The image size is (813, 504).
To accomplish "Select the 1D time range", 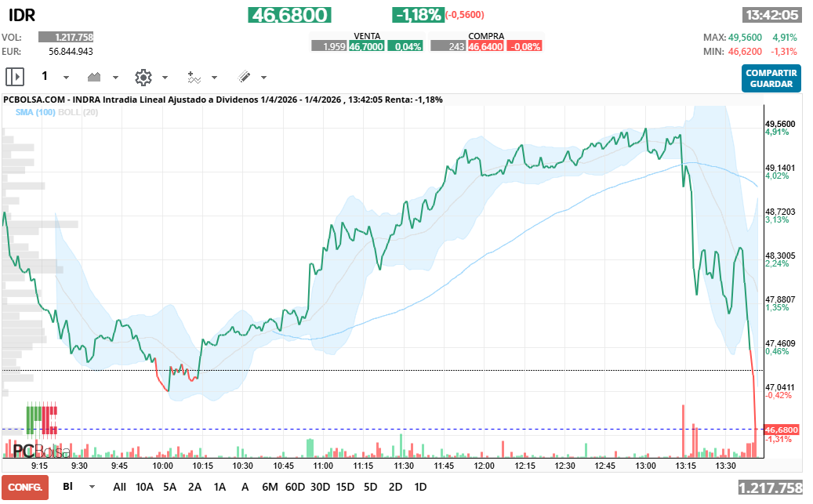I will click(x=420, y=487).
